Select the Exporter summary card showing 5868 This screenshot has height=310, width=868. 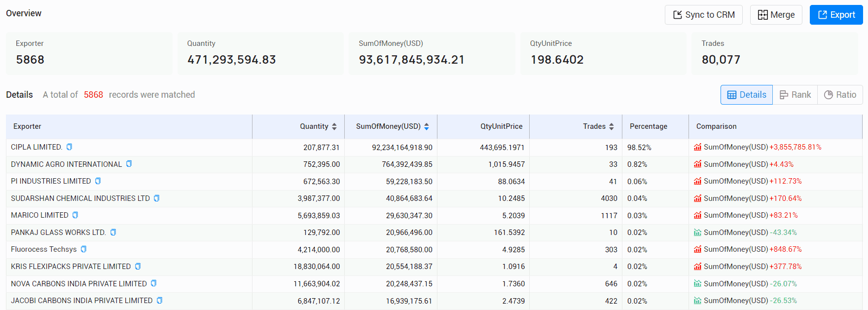89,53
